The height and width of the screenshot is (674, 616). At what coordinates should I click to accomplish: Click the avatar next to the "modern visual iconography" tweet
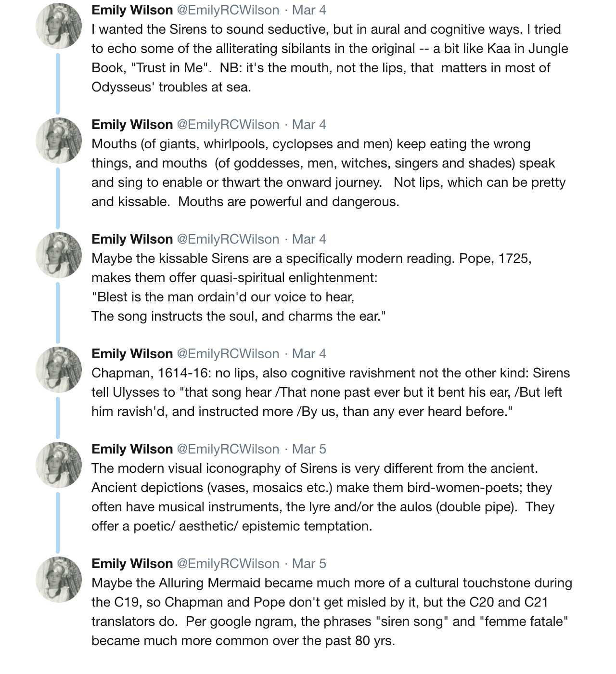pyautogui.click(x=59, y=465)
